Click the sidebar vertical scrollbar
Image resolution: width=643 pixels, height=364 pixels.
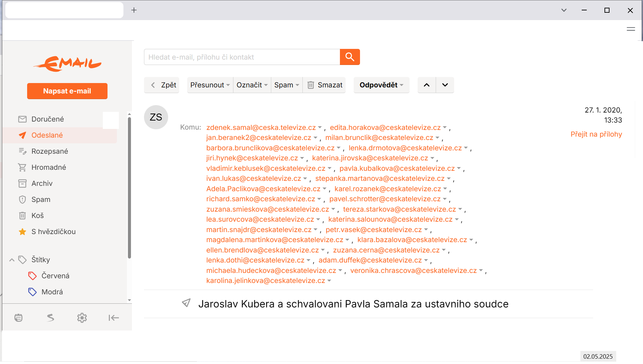click(x=130, y=188)
